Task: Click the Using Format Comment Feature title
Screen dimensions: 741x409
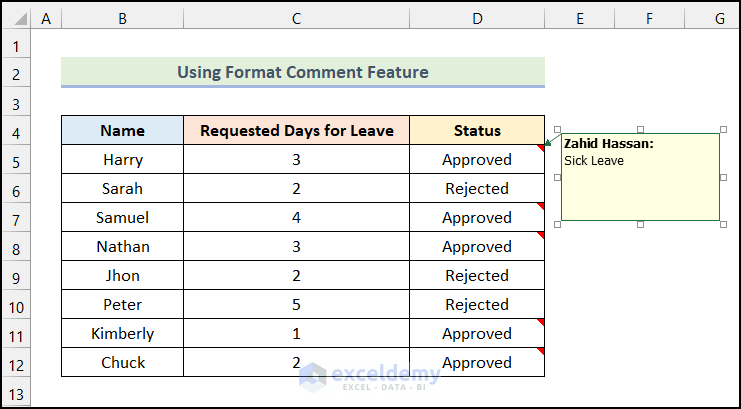Action: click(302, 72)
